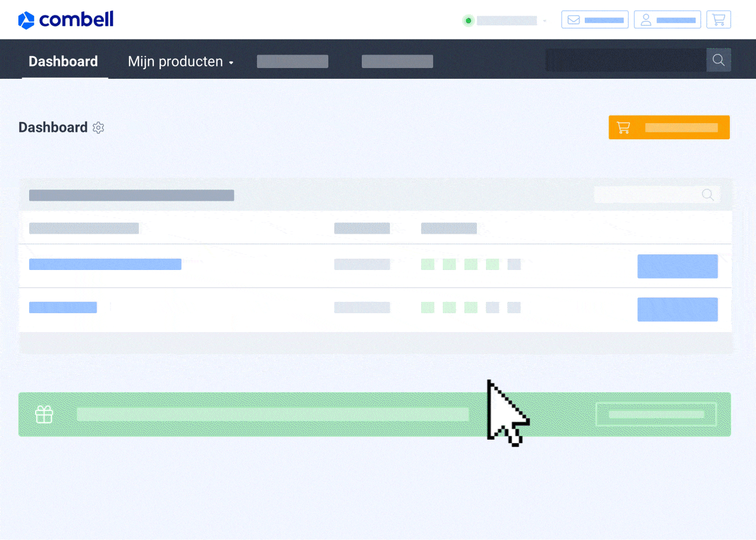Click the gift icon in the green banner
The height and width of the screenshot is (540, 756).
pyautogui.click(x=44, y=414)
